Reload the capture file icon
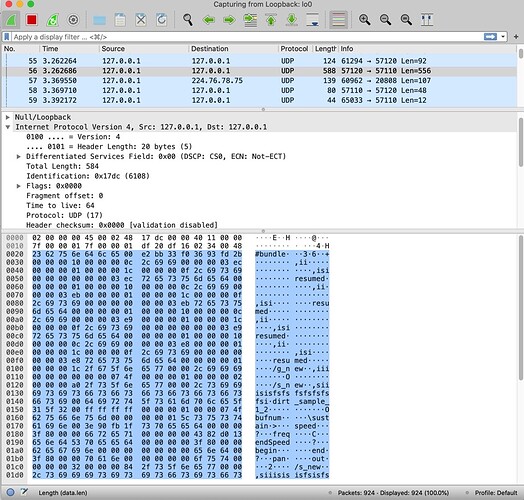This screenshot has width=524, height=500. click(162, 20)
